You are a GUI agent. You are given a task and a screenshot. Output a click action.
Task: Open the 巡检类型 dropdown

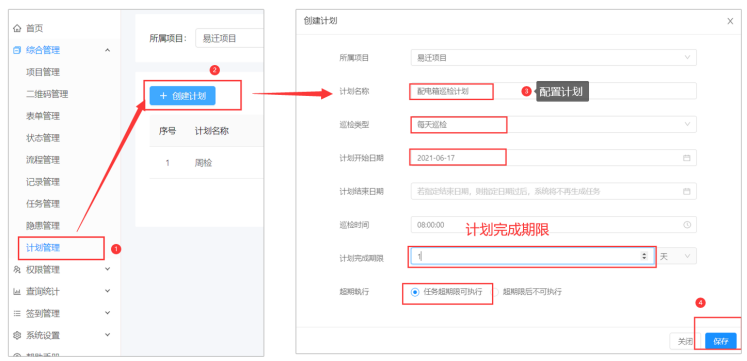pos(554,124)
